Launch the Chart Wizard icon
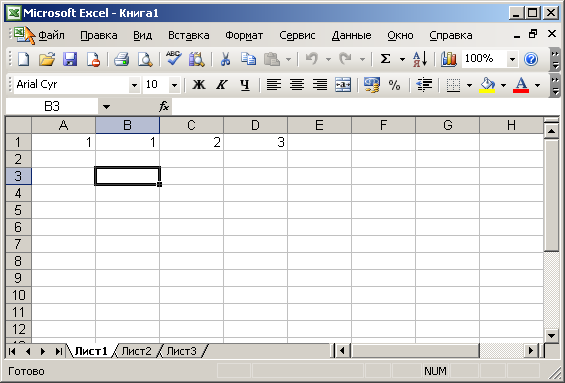This screenshot has width=565, height=383. tap(449, 59)
